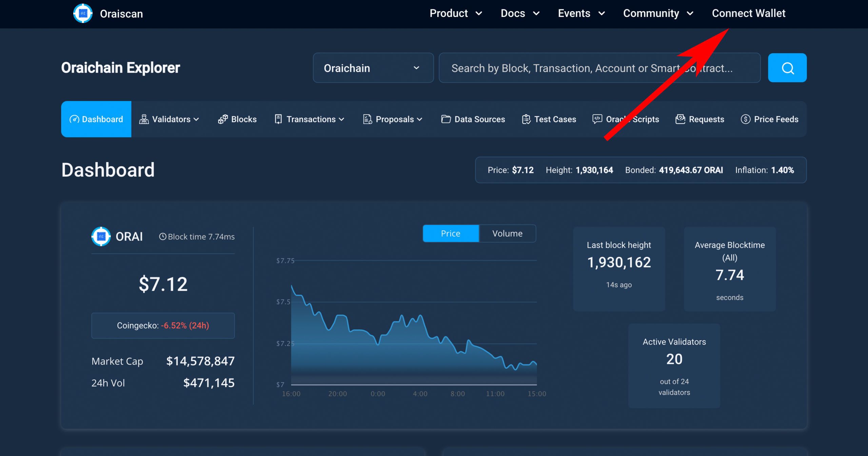Open the Price Feeds tab
Screen dimensions: 868x456
[769, 119]
